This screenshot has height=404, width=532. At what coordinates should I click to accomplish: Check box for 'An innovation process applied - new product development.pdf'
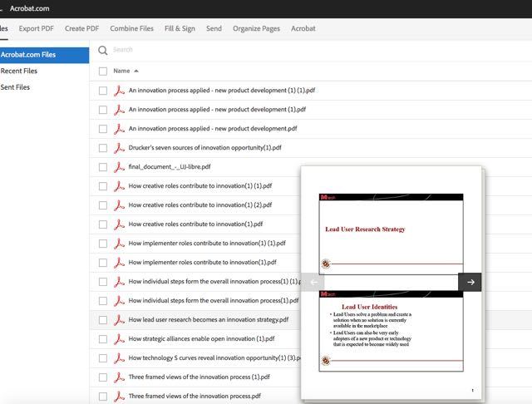[103, 129]
